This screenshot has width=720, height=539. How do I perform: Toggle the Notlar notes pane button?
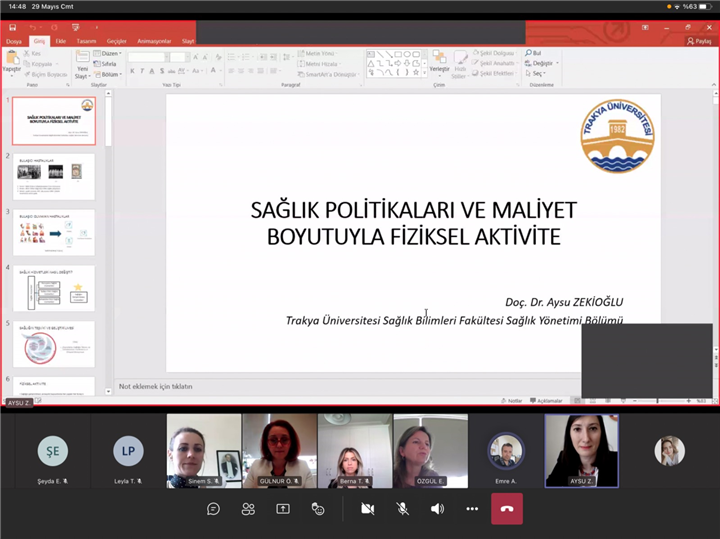[512, 401]
